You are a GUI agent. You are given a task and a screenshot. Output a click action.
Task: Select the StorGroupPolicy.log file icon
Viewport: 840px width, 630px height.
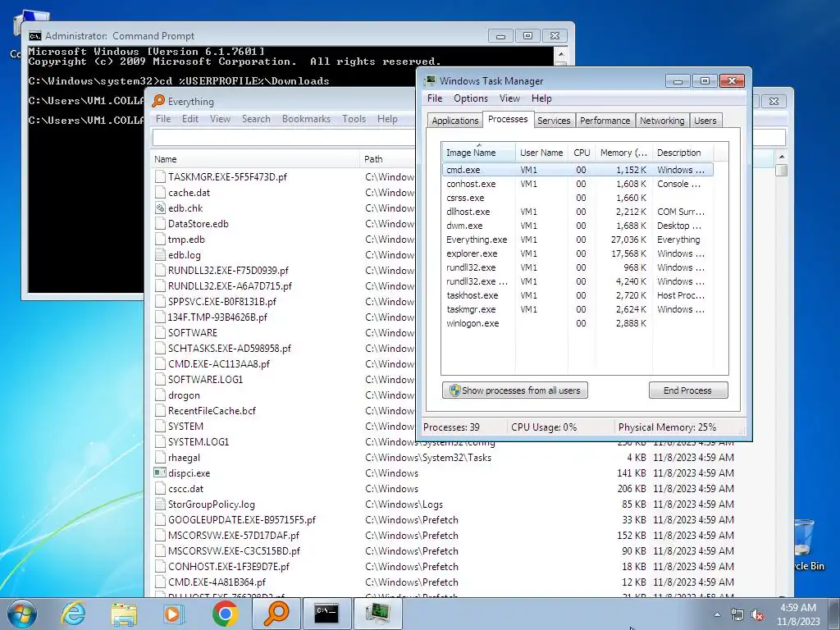pyautogui.click(x=160, y=504)
